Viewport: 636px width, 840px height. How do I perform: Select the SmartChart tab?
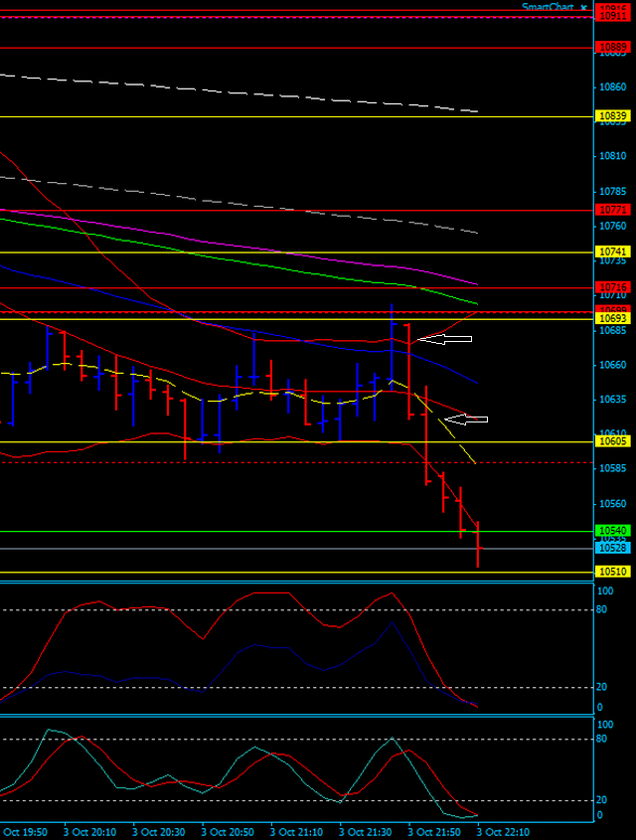(x=548, y=7)
